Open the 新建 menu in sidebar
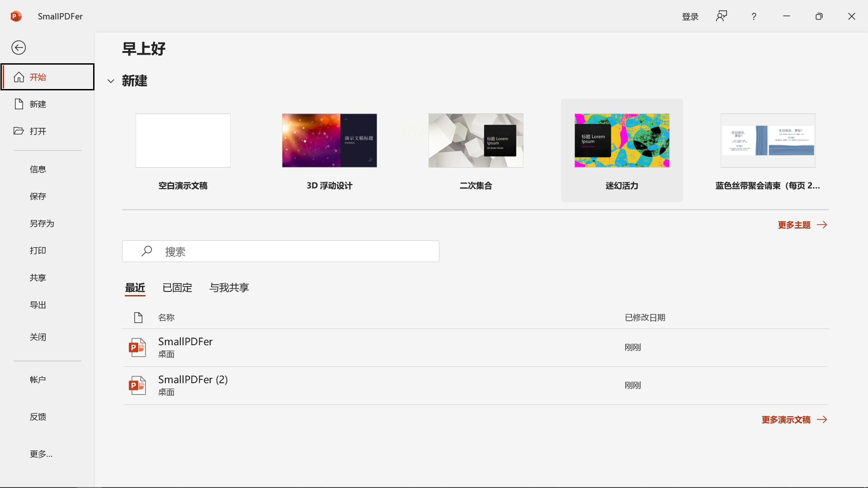This screenshot has height=488, width=868. [x=38, y=104]
